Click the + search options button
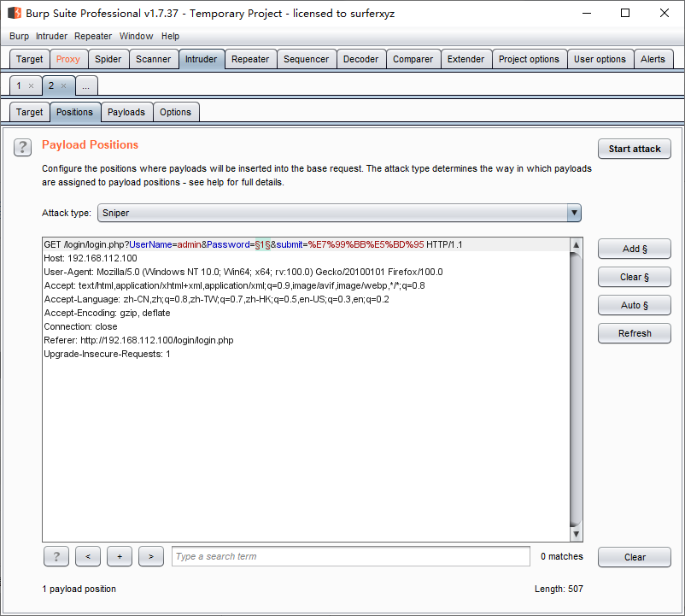 (x=120, y=556)
